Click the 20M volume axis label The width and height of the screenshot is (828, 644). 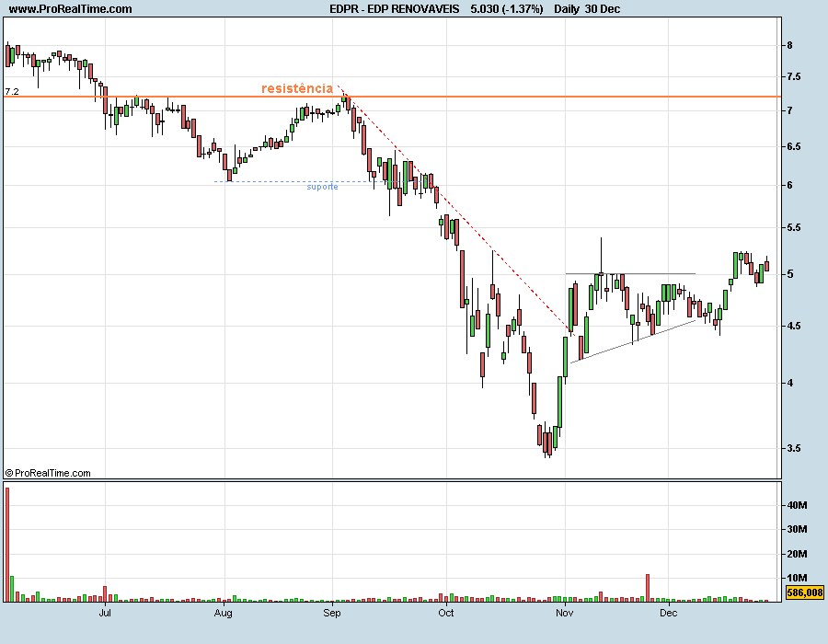coord(797,554)
